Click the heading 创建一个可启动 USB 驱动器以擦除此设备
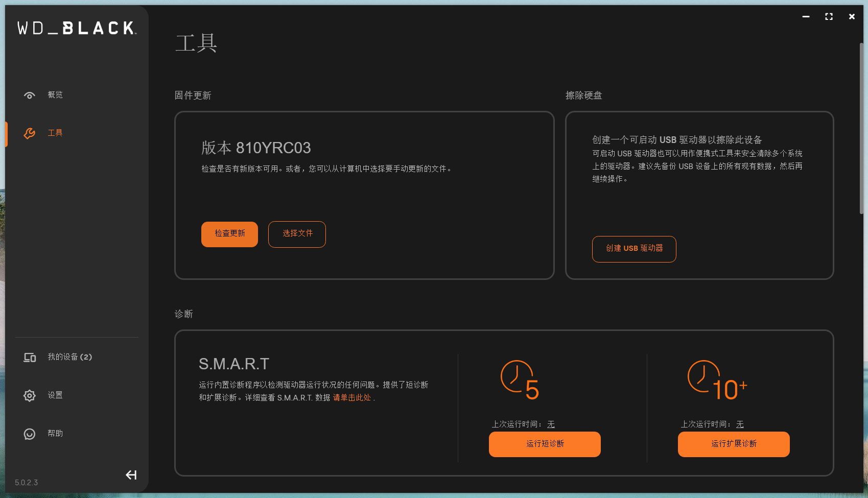This screenshot has height=498, width=868. point(677,140)
